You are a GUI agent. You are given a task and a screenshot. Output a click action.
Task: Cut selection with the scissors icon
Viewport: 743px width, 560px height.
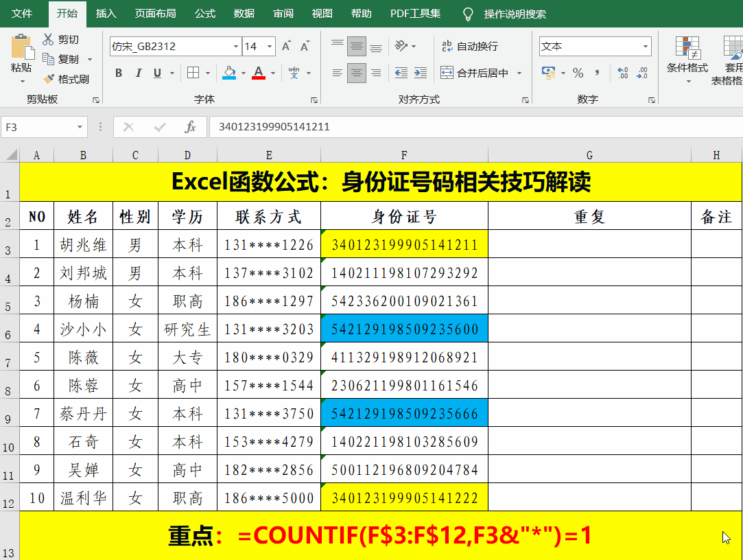48,39
